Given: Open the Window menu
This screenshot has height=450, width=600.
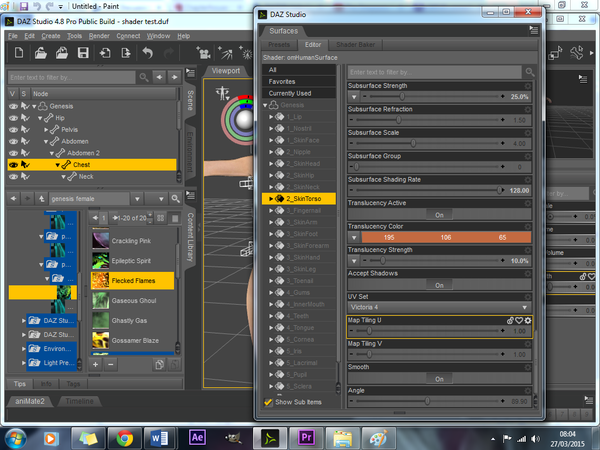Looking at the screenshot, I should point(158,36).
